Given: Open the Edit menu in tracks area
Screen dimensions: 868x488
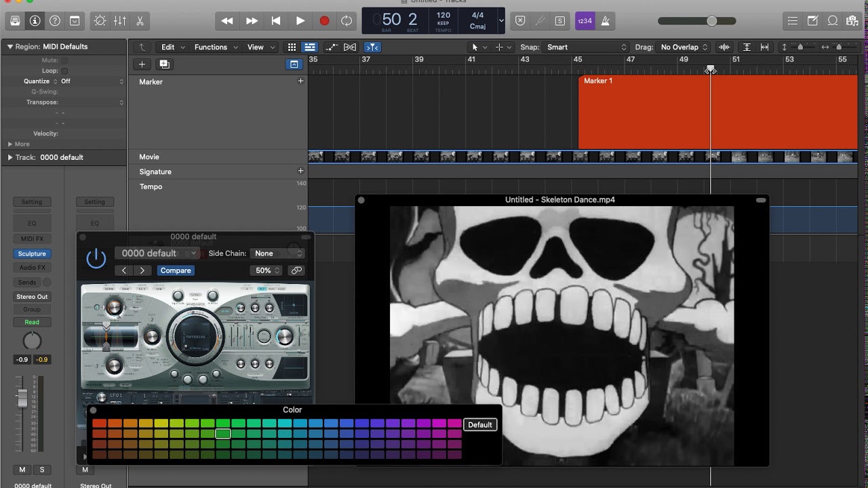Looking at the screenshot, I should tap(173, 47).
